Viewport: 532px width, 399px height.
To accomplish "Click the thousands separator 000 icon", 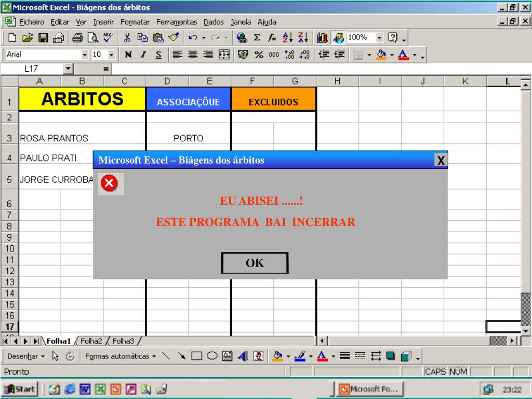I will click(274, 55).
